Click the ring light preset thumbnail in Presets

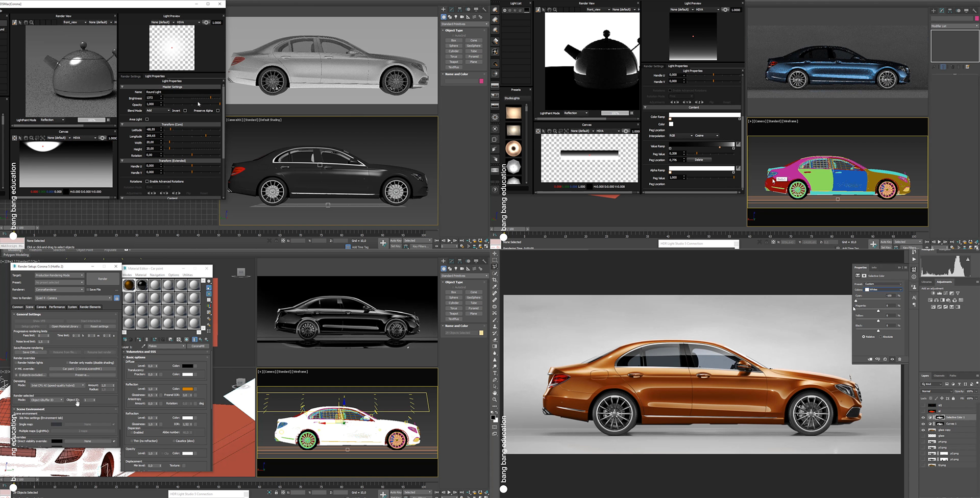coord(513,148)
